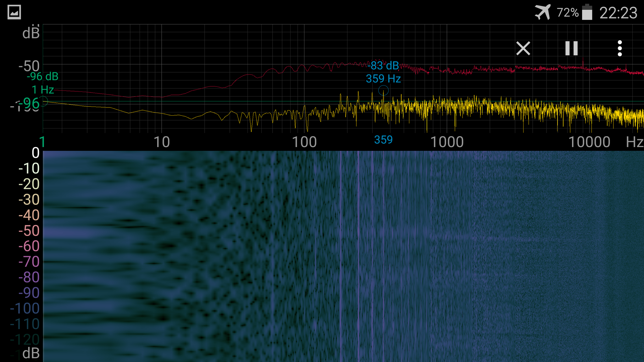This screenshot has height=362, width=644.
Task: Tap the 100 frequency axis label
Action: click(304, 142)
